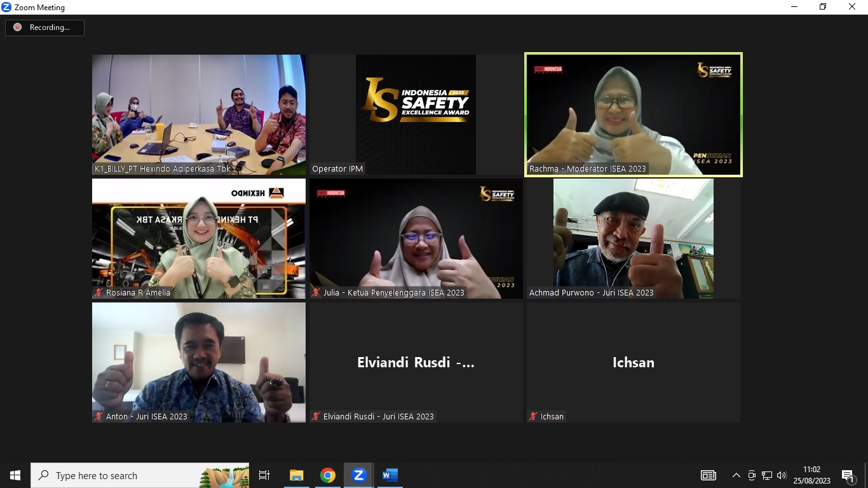868x488 pixels.
Task: Open Task View
Action: pos(264,475)
